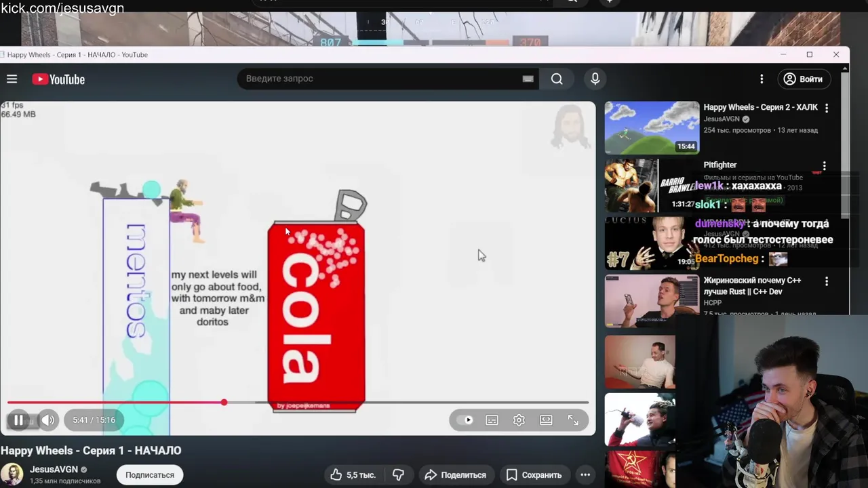Go to YouTube home via logo
This screenshot has height=488, width=868.
coord(58,79)
